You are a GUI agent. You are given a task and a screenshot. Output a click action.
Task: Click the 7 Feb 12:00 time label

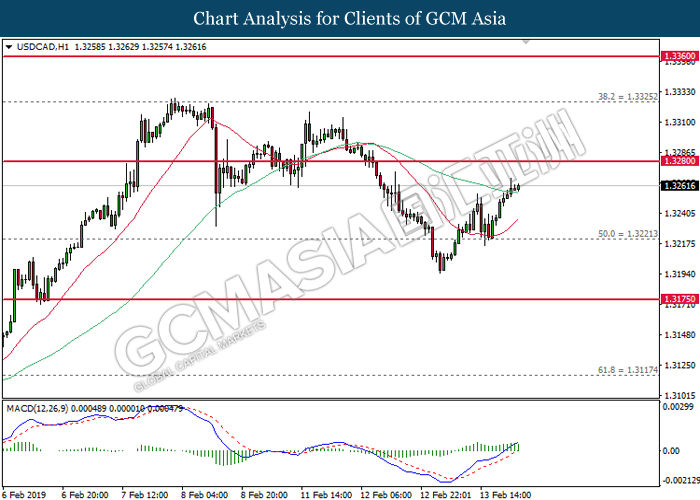tap(145, 495)
